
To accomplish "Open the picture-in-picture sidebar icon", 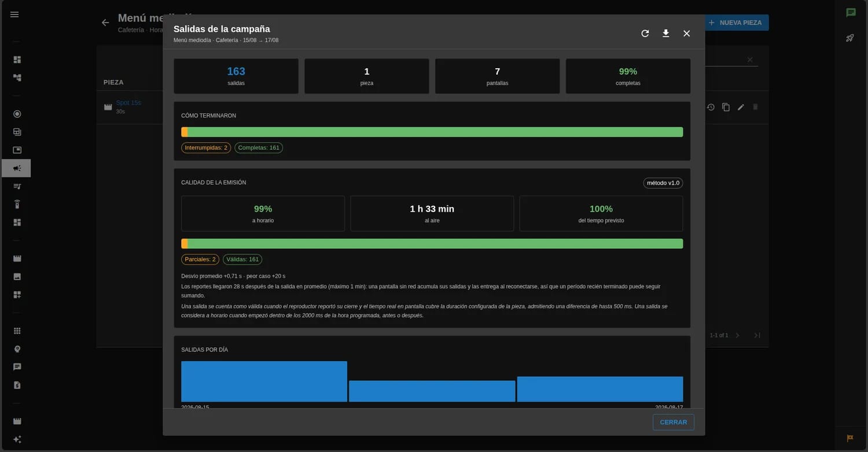I will tap(17, 150).
